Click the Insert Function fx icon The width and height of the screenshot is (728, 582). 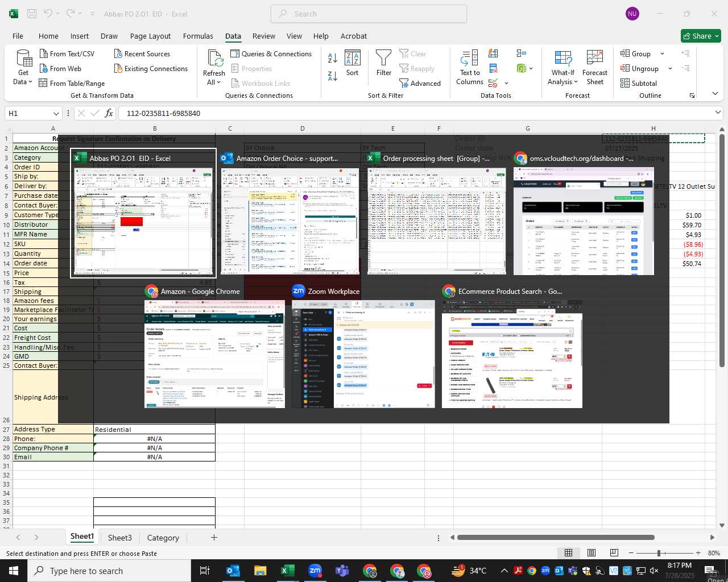[109, 113]
